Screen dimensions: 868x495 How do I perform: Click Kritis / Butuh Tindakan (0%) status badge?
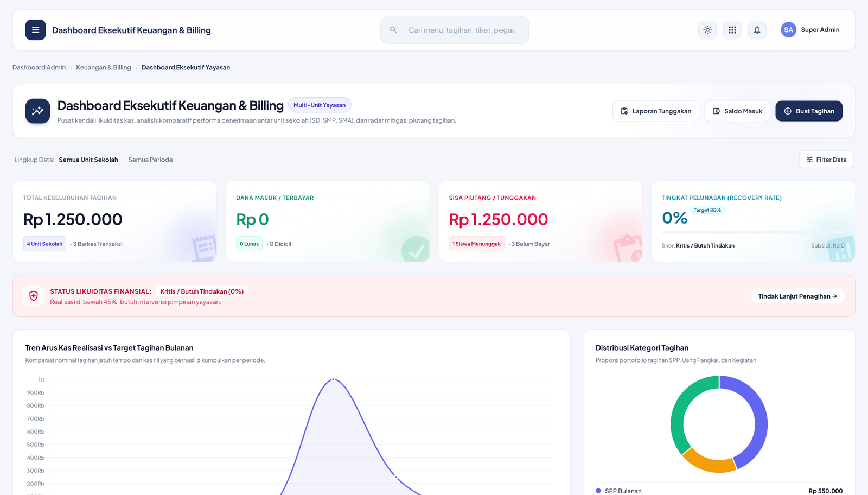[x=202, y=291]
